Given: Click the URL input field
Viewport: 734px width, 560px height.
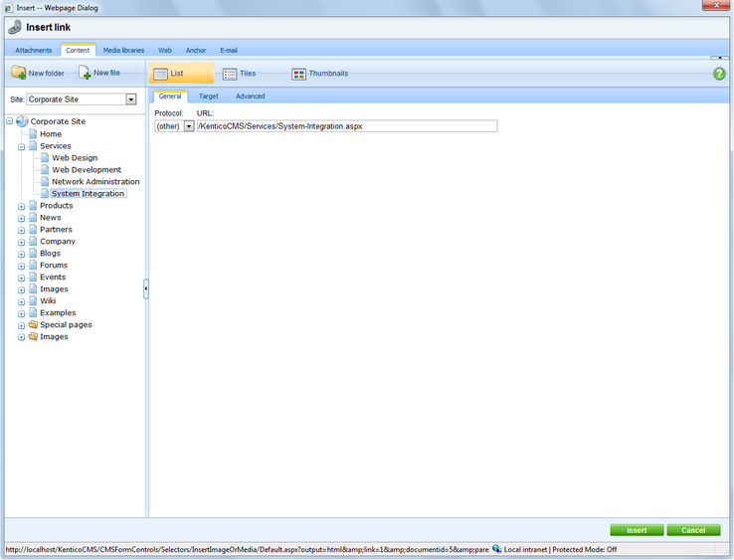Looking at the screenshot, I should [x=346, y=126].
